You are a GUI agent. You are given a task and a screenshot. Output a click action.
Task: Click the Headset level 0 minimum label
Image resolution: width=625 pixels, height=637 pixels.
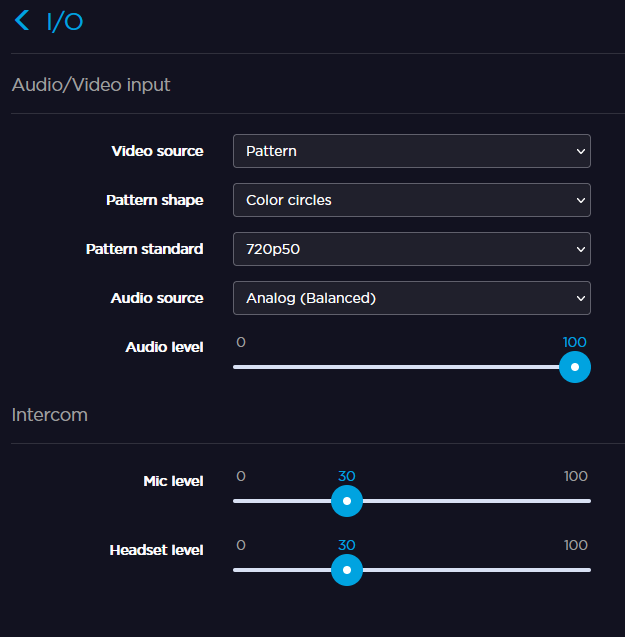pos(241,545)
